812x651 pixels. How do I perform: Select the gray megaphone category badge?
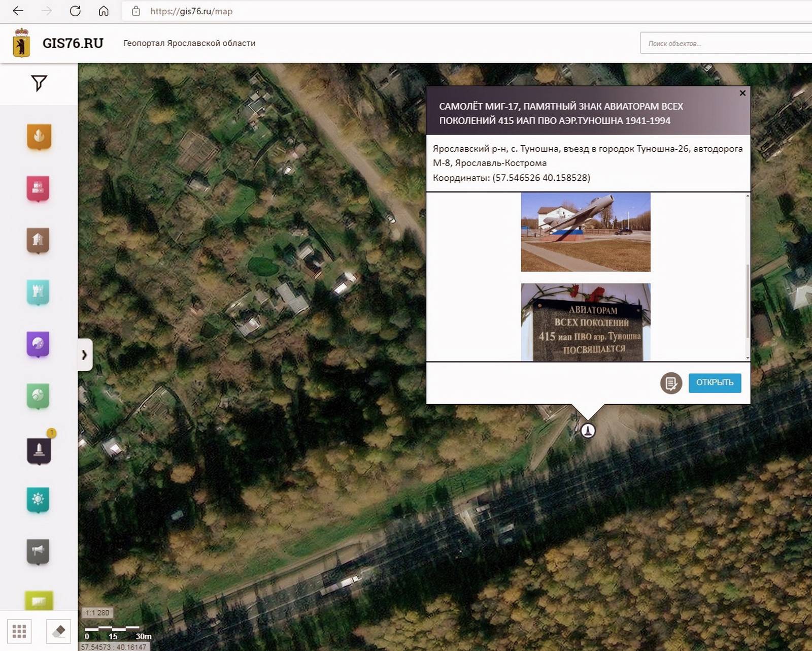tap(38, 551)
